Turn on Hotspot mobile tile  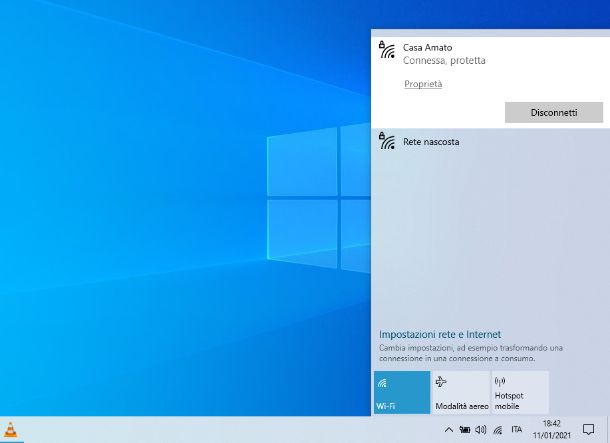click(519, 392)
